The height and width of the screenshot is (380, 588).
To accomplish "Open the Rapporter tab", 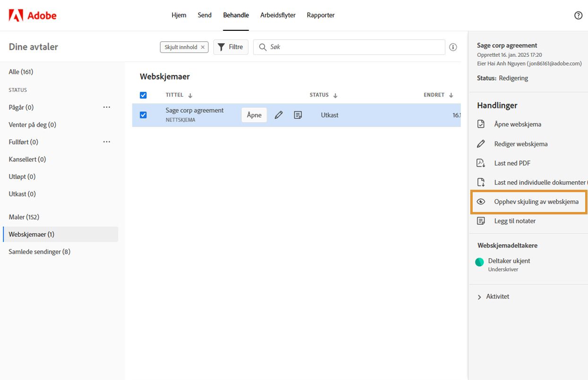I will (x=320, y=15).
